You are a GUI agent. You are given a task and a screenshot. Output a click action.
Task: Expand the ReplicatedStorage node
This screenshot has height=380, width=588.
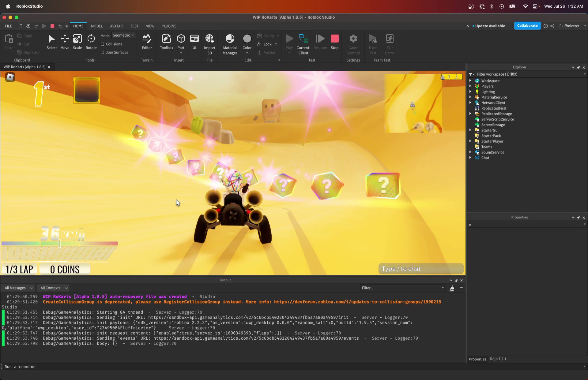pyautogui.click(x=470, y=114)
